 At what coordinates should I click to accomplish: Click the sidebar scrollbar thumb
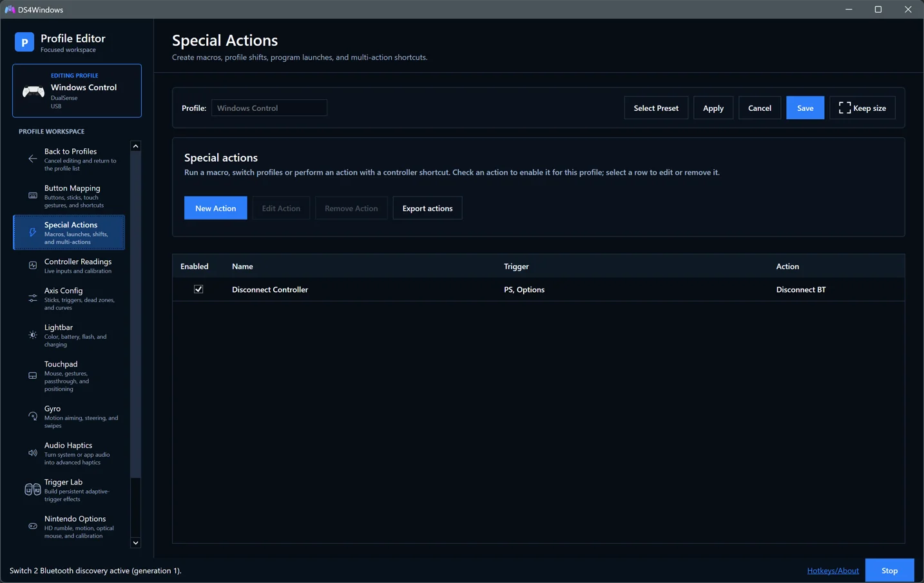[x=135, y=316]
